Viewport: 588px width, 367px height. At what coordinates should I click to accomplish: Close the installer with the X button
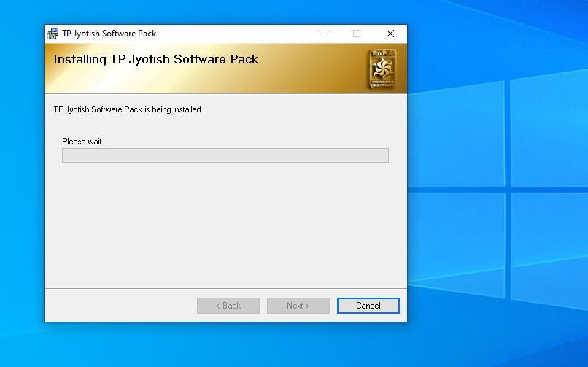[390, 34]
